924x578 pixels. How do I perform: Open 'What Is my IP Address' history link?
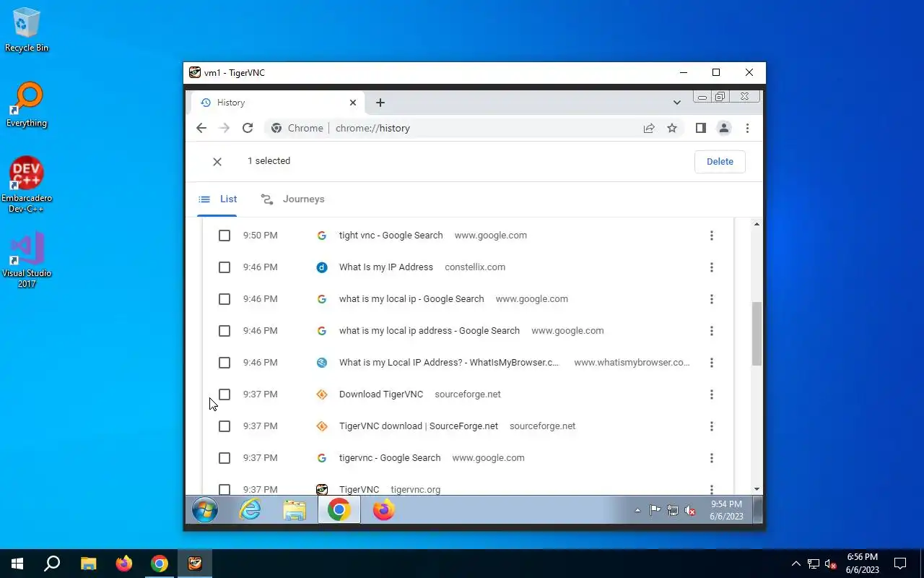coord(386,267)
